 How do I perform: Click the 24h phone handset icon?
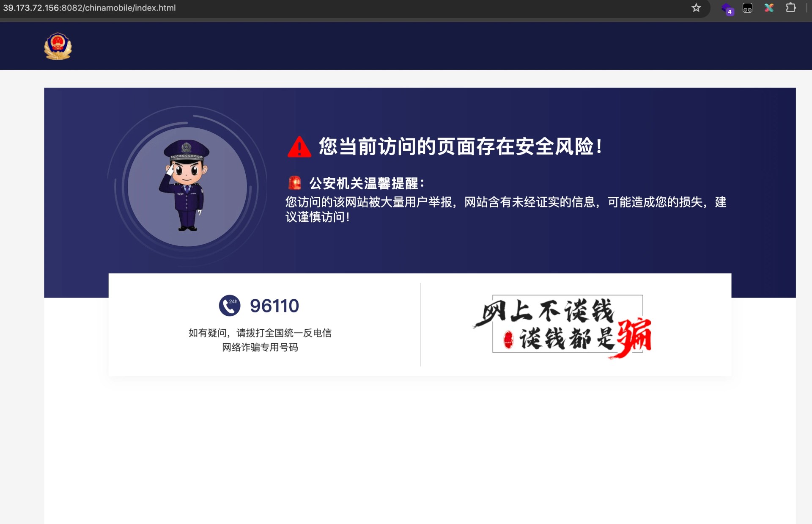coord(229,305)
